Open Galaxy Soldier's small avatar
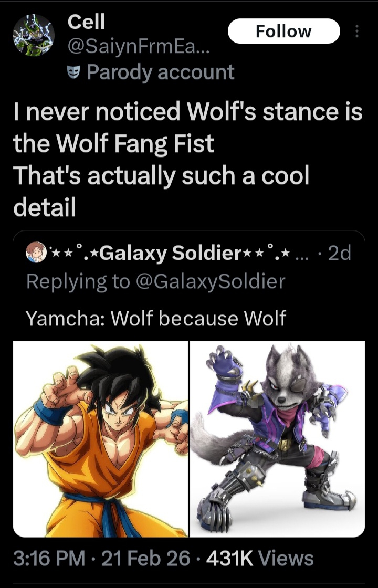Viewport: 378px width, 588px height. tap(36, 255)
